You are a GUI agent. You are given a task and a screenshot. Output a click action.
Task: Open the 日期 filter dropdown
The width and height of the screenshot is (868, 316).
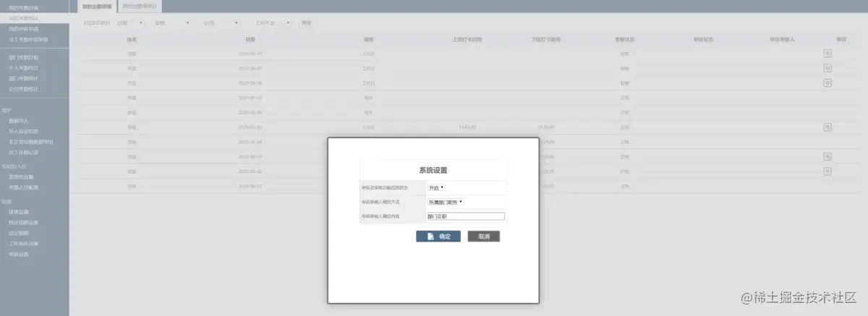tap(130, 23)
